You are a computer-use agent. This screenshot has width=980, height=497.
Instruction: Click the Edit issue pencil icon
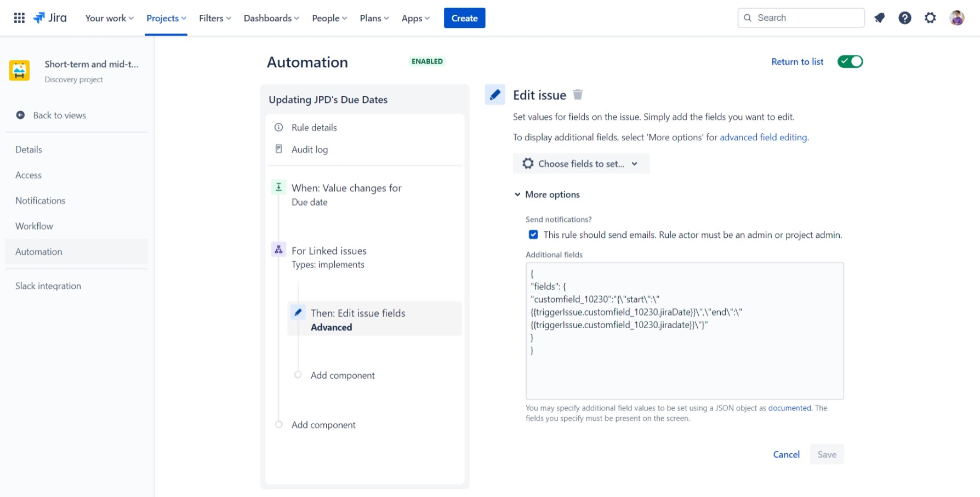(495, 94)
